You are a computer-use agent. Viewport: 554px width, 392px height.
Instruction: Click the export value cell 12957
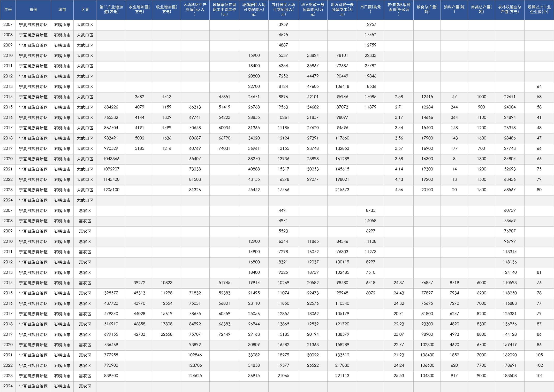pyautogui.click(x=370, y=25)
